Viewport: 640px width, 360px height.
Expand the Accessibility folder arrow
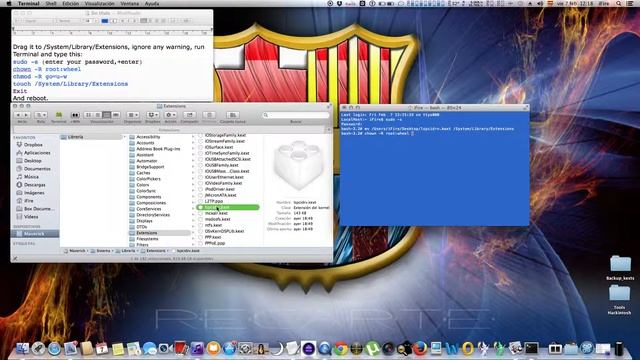click(193, 137)
